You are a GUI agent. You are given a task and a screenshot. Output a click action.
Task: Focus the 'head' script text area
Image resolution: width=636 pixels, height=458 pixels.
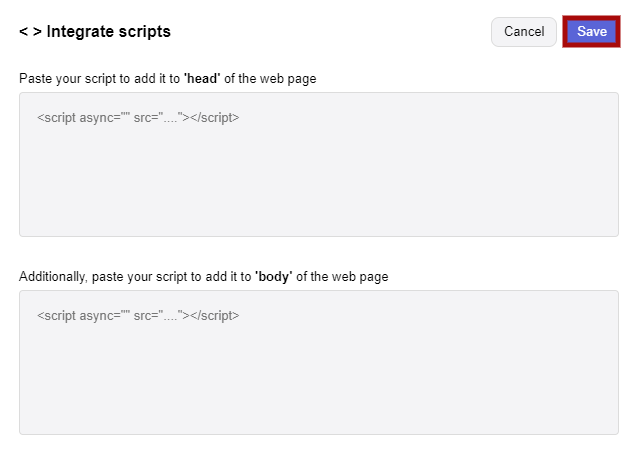click(x=319, y=164)
